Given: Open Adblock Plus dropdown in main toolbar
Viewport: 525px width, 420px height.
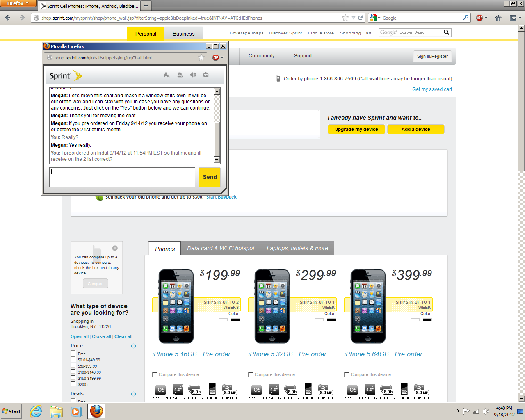Looking at the screenshot, I should pos(486,18).
